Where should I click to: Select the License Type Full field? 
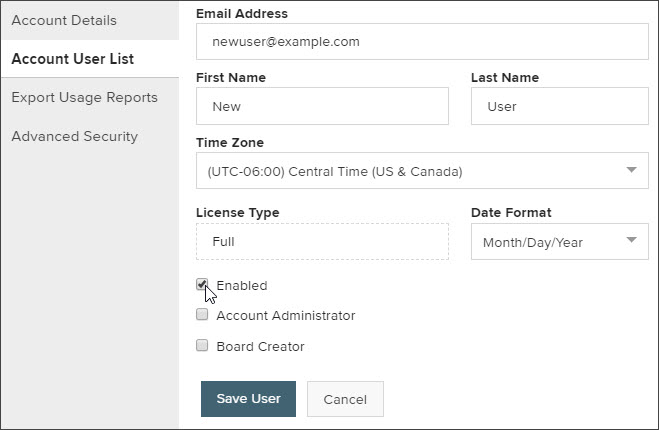click(322, 242)
